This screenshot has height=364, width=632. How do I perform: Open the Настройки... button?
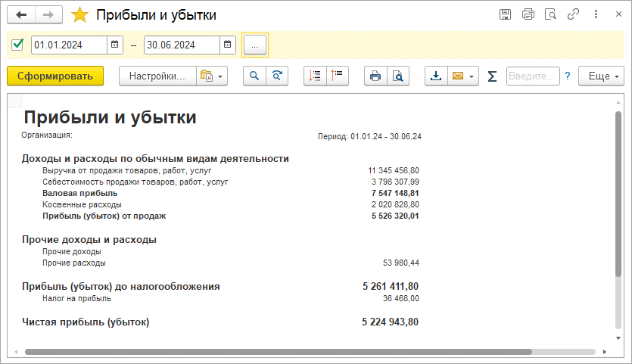click(x=157, y=76)
